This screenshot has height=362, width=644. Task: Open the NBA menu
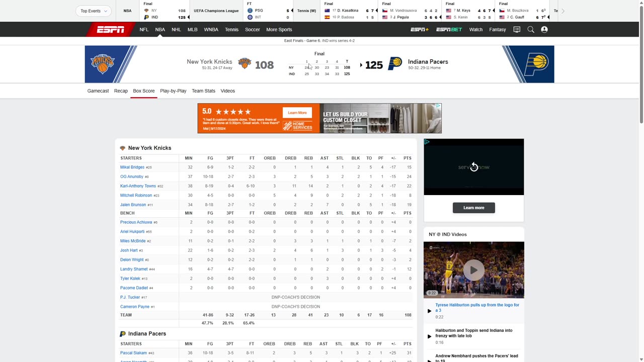(160, 30)
